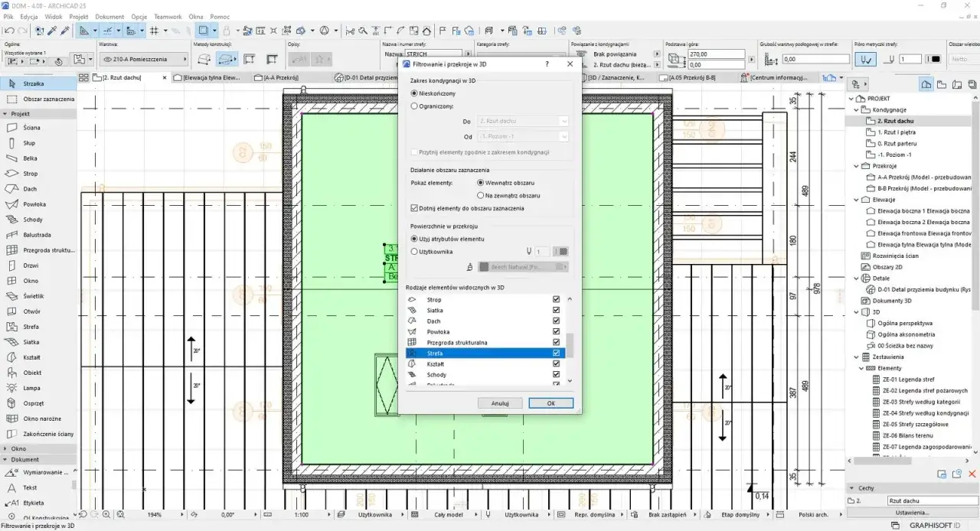
Task: Click the Nazwa STRYCH zone name field
Action: pyautogui.click(x=434, y=54)
